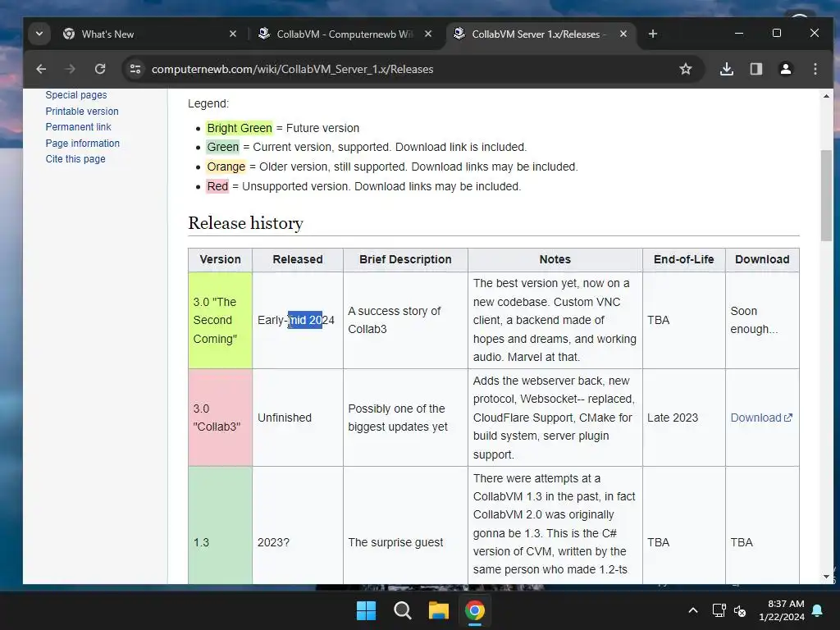840x630 pixels.
Task: Open Chrome tab search dropdown arrow
Action: (39, 34)
